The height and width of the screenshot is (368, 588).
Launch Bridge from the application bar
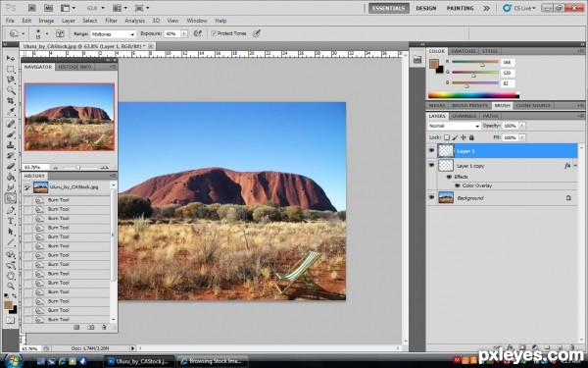(32, 8)
